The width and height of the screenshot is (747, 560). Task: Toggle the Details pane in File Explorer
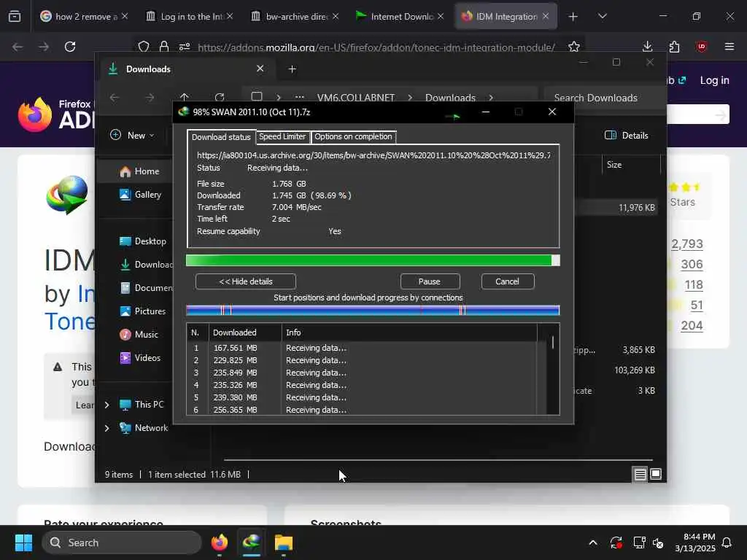(627, 136)
